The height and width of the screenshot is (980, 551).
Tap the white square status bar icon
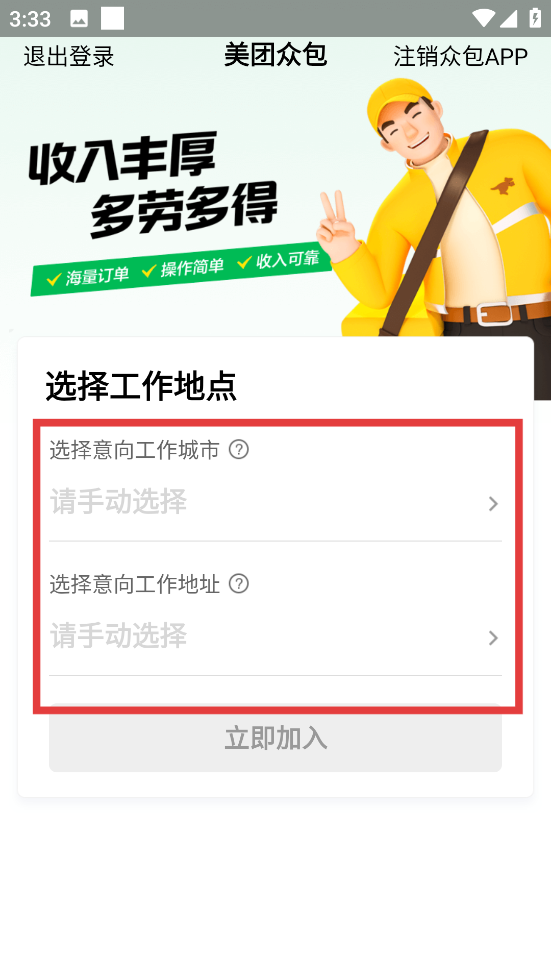pos(113,18)
